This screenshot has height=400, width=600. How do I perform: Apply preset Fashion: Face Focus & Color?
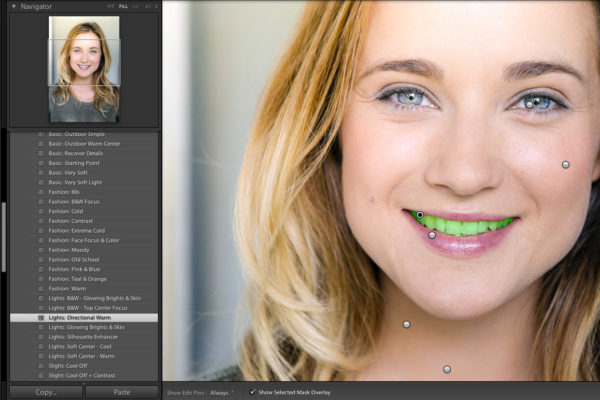click(84, 240)
